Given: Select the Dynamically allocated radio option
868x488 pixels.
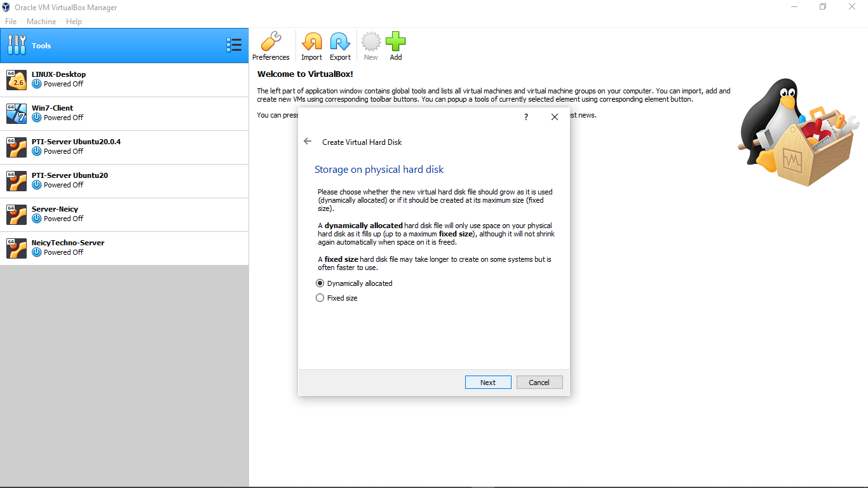Looking at the screenshot, I should click(x=354, y=283).
